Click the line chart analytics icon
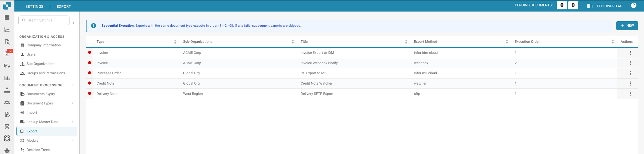Image resolution: width=644 pixels, height=154 pixels. coord(7,30)
